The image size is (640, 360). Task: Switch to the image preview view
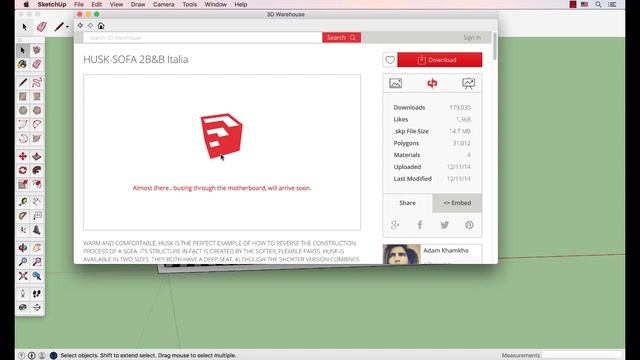396,83
